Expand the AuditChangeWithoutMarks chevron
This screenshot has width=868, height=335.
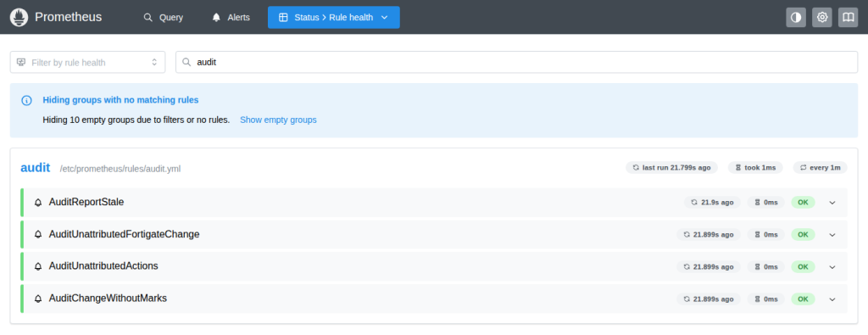click(x=832, y=299)
